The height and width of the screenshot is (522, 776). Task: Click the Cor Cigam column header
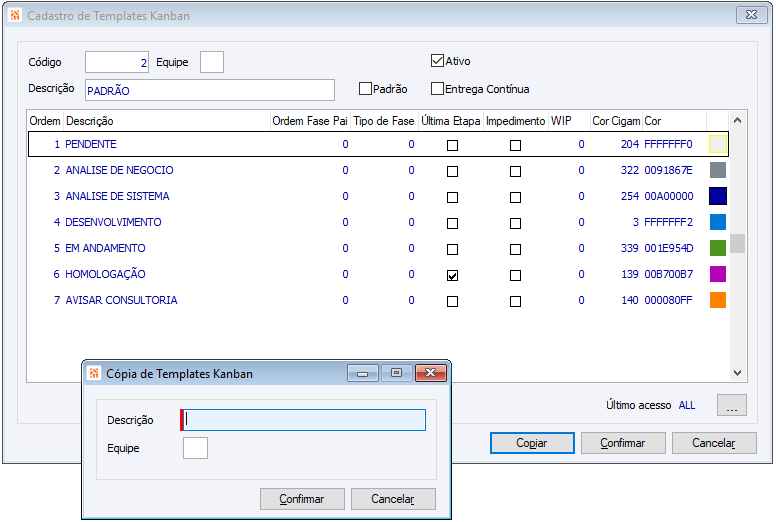click(x=615, y=121)
